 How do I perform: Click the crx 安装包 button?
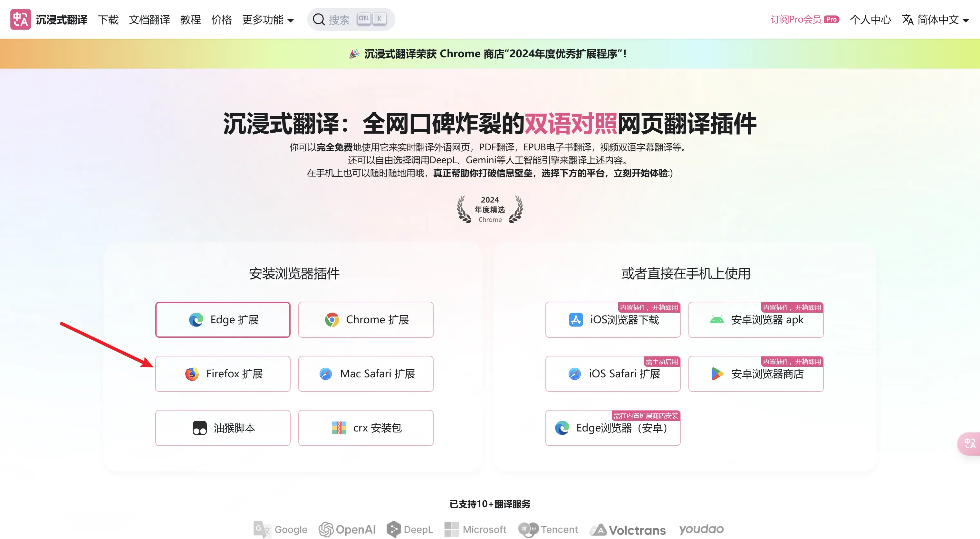[x=366, y=428]
